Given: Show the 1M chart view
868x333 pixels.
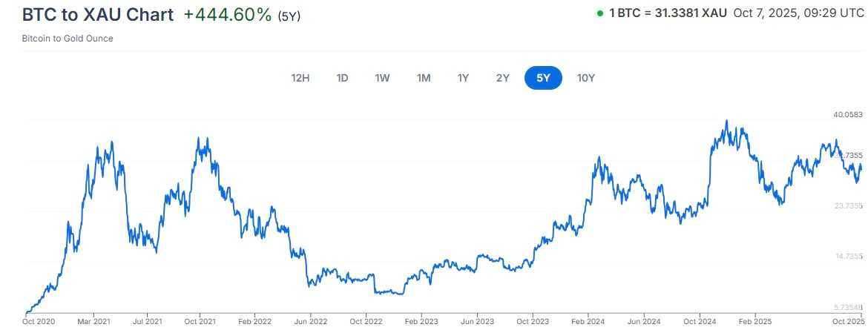Looking at the screenshot, I should pos(423,78).
